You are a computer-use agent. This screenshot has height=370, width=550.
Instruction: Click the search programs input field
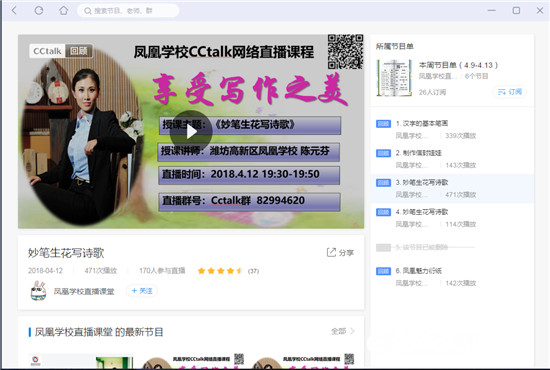[128, 11]
